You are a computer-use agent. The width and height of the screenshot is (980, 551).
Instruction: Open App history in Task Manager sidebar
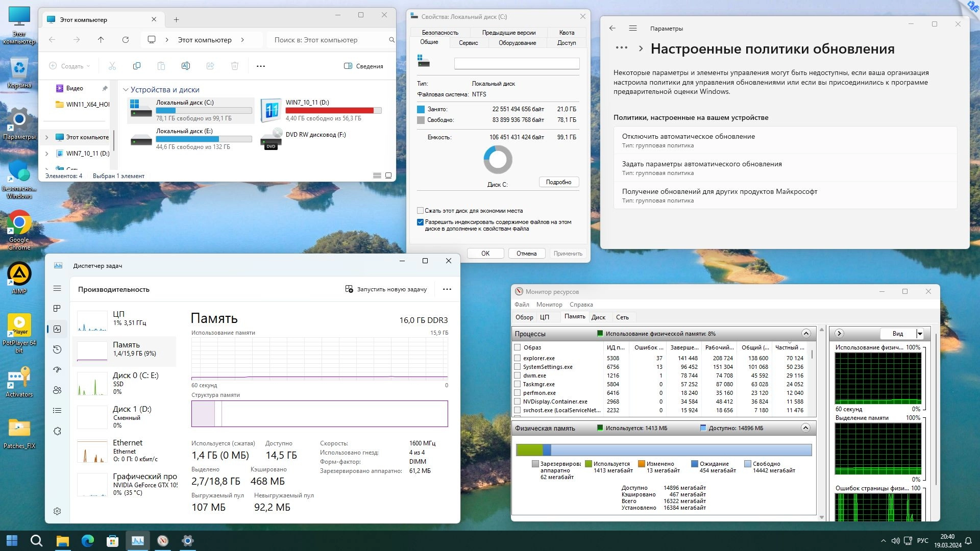57,349
